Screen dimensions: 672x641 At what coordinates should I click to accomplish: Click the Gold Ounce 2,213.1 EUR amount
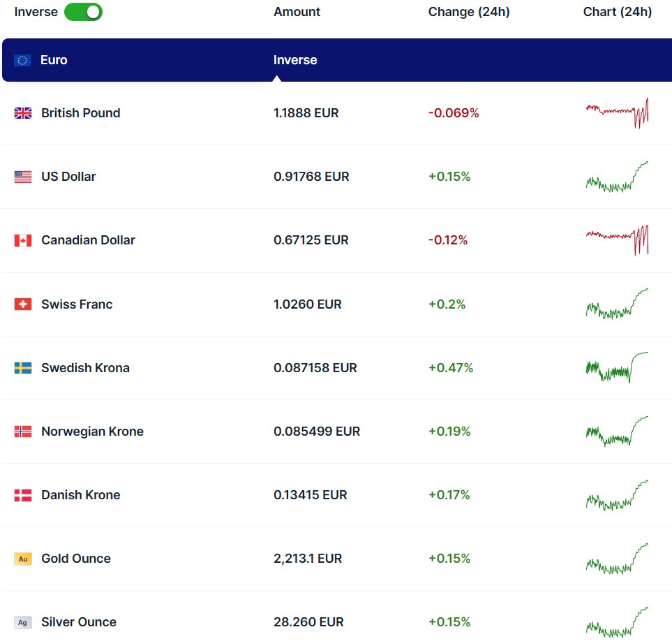tap(308, 559)
